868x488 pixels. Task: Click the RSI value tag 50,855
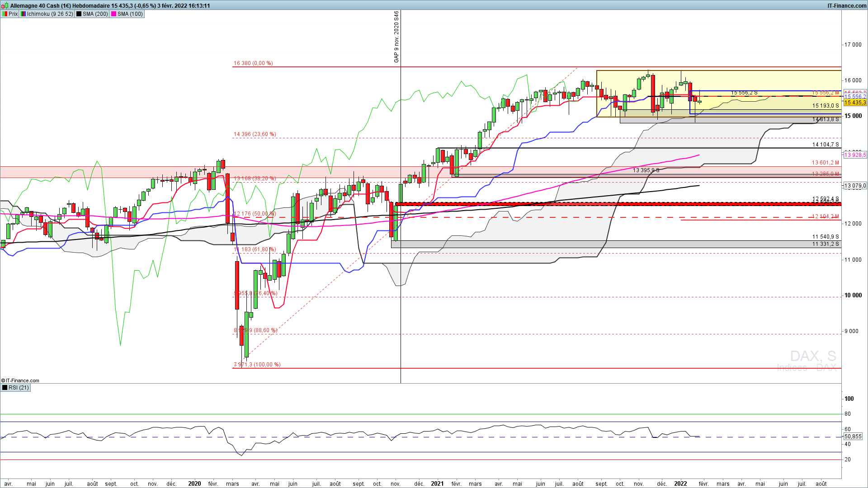click(x=853, y=436)
